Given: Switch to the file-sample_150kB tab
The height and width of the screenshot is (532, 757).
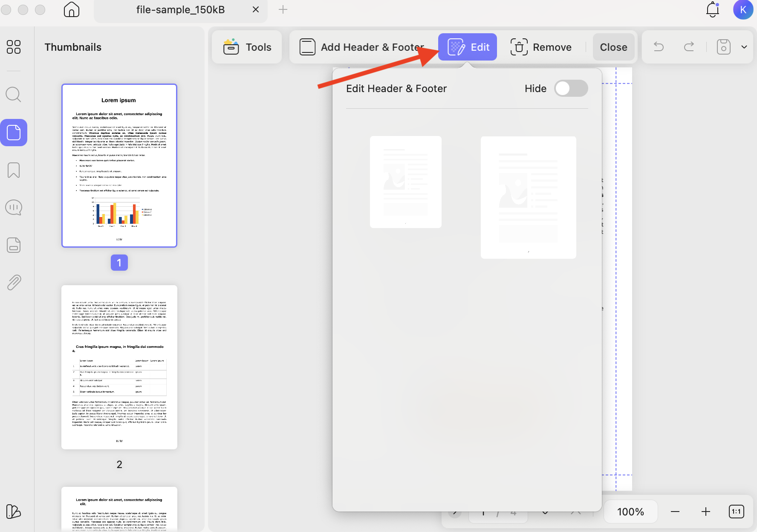Looking at the screenshot, I should tap(180, 9).
